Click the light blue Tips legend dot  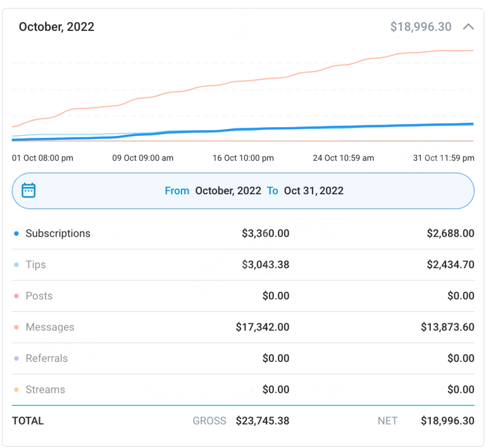(16, 265)
